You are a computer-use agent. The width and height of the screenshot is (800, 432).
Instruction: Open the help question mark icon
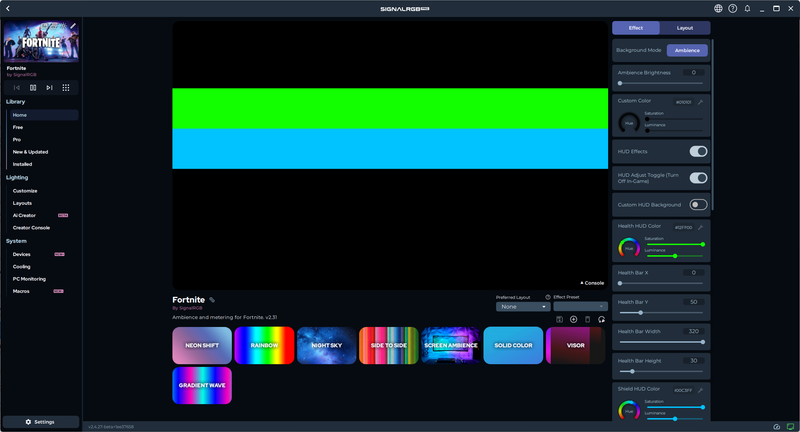coord(732,8)
